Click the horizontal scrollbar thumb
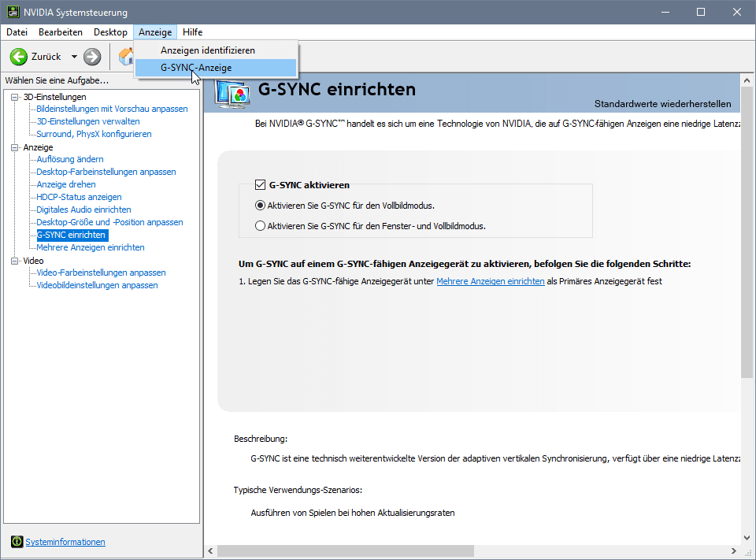 tap(346, 551)
